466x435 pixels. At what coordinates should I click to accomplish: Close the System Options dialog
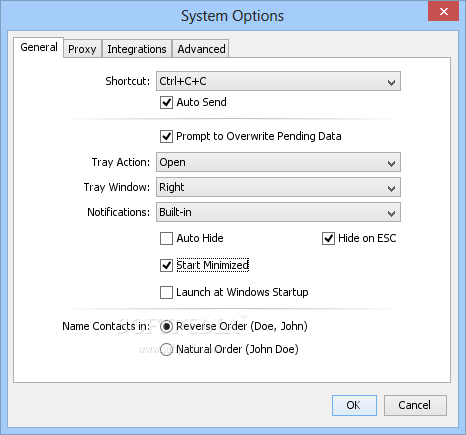click(443, 11)
